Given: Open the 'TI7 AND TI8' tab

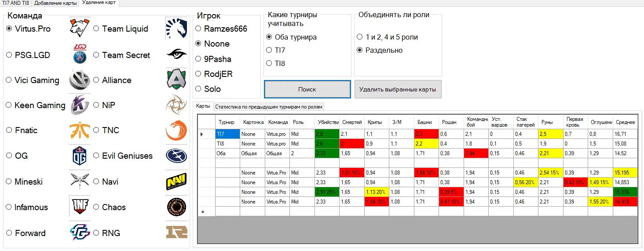Looking at the screenshot, I should tap(16, 3).
